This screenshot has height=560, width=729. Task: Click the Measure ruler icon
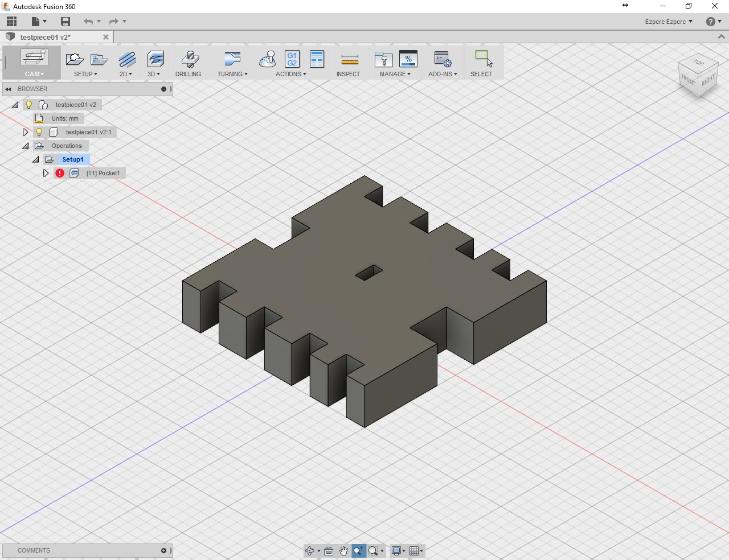click(x=350, y=60)
